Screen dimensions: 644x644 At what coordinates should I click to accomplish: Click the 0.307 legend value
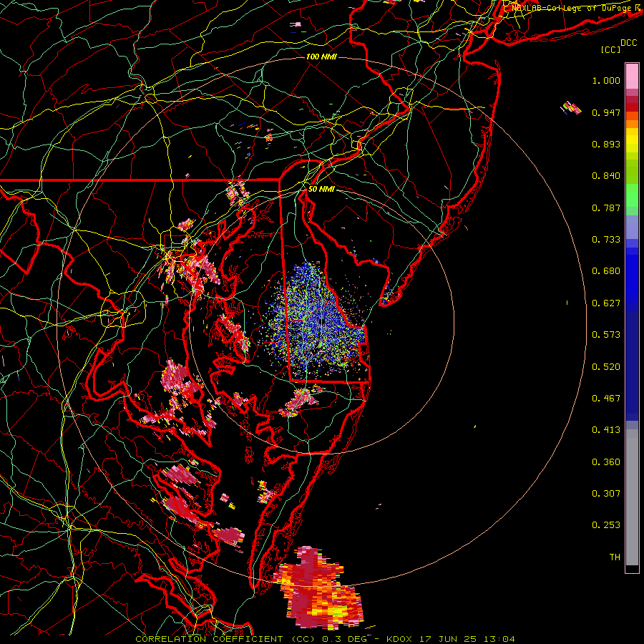pos(606,494)
